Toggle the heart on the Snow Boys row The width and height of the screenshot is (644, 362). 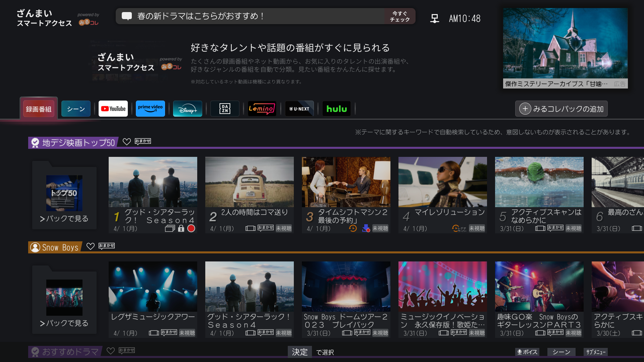(91, 247)
